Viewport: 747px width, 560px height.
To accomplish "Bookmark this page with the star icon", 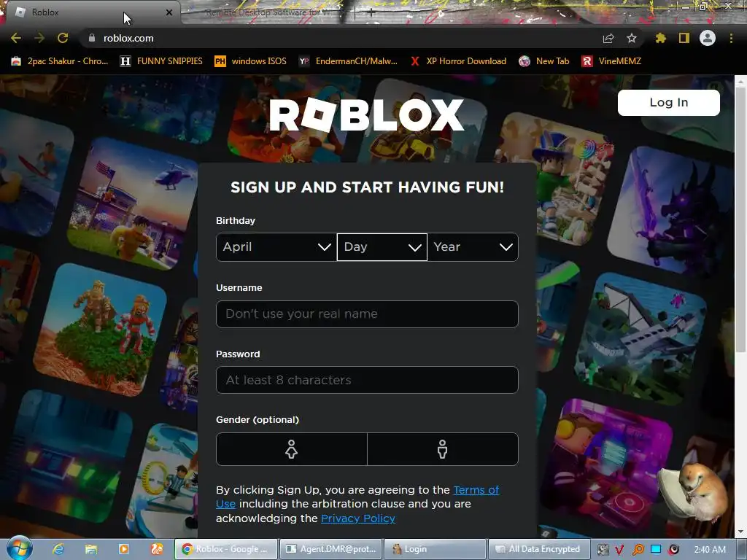I will coord(632,38).
